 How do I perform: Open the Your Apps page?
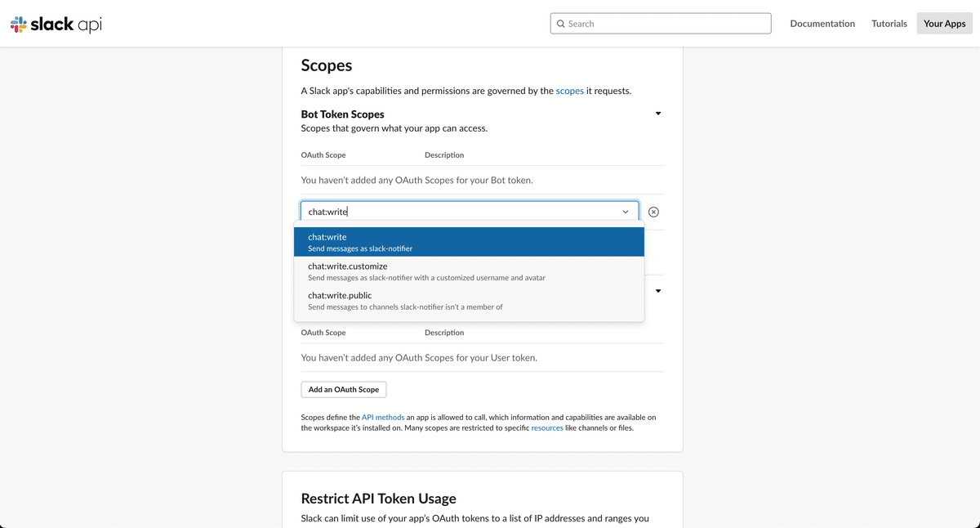[945, 24]
